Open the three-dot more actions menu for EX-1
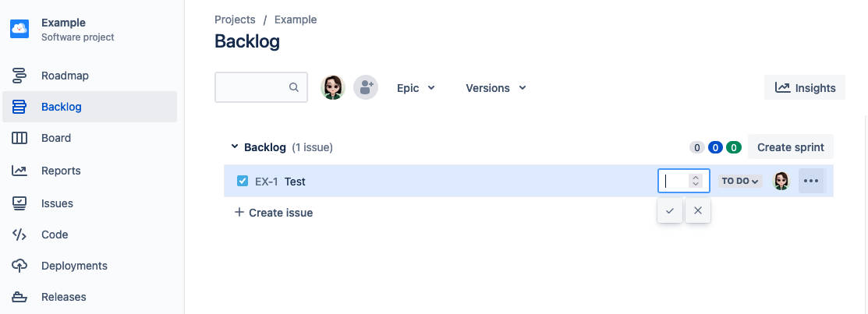Screen dimensions: 868x314 tap(811, 181)
